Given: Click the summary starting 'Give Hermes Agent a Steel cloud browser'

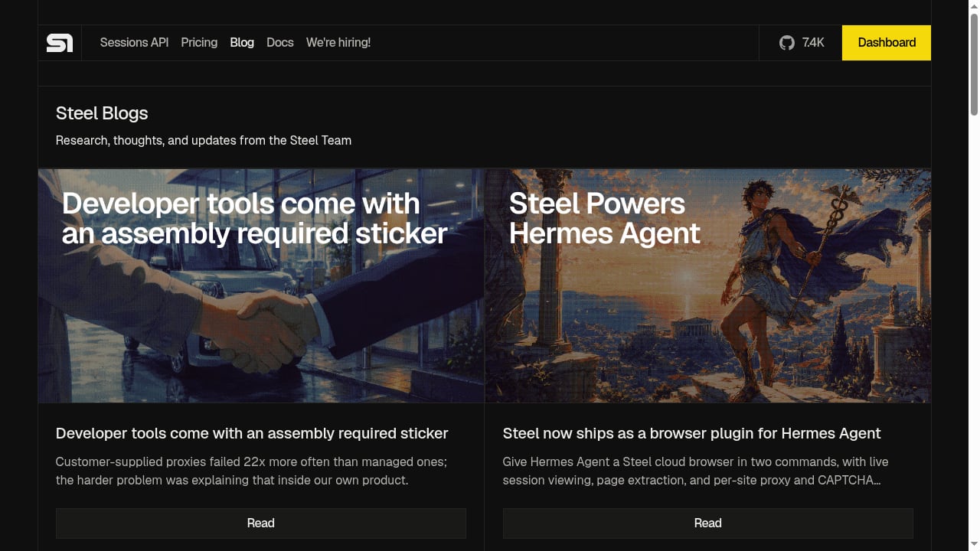Looking at the screenshot, I should point(695,471).
